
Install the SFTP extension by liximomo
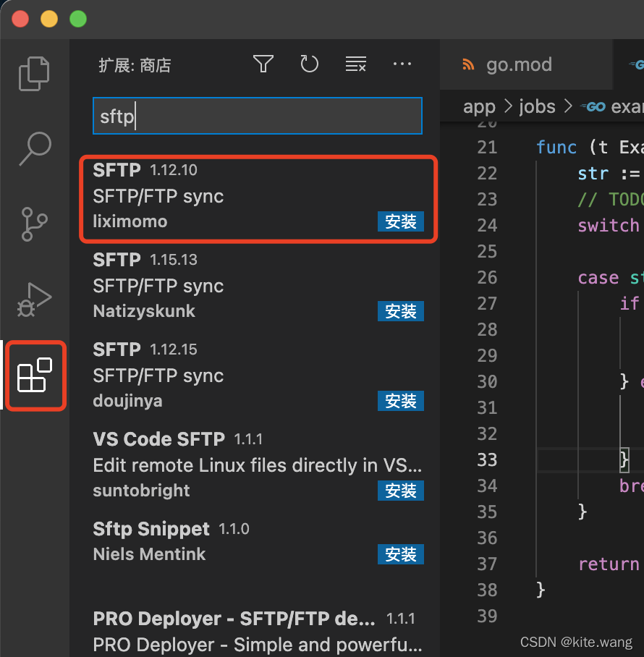pyautogui.click(x=400, y=222)
